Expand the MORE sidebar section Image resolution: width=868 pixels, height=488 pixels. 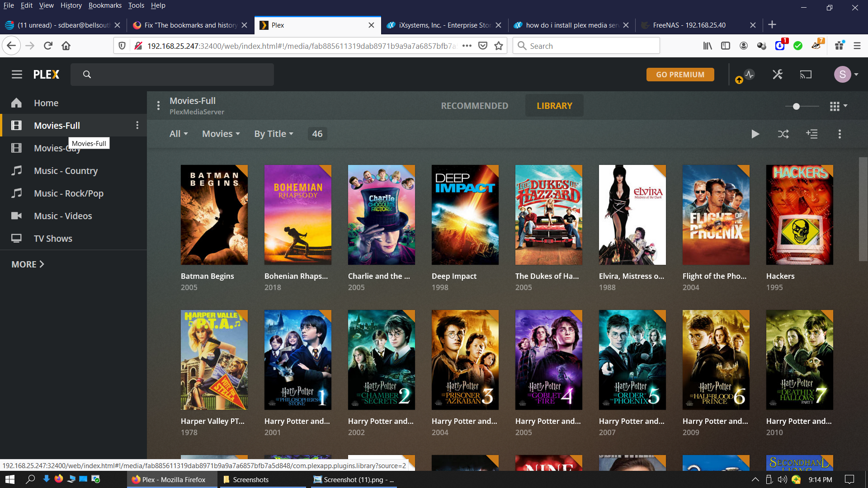tap(28, 264)
